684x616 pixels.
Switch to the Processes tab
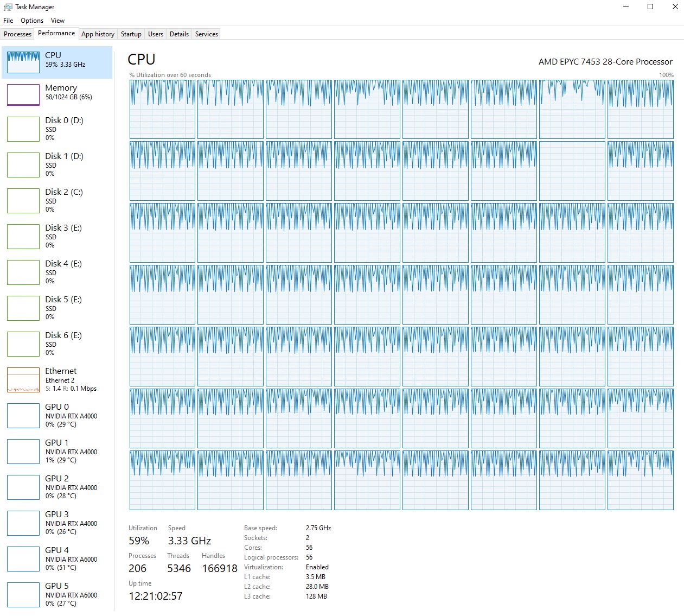[17, 34]
